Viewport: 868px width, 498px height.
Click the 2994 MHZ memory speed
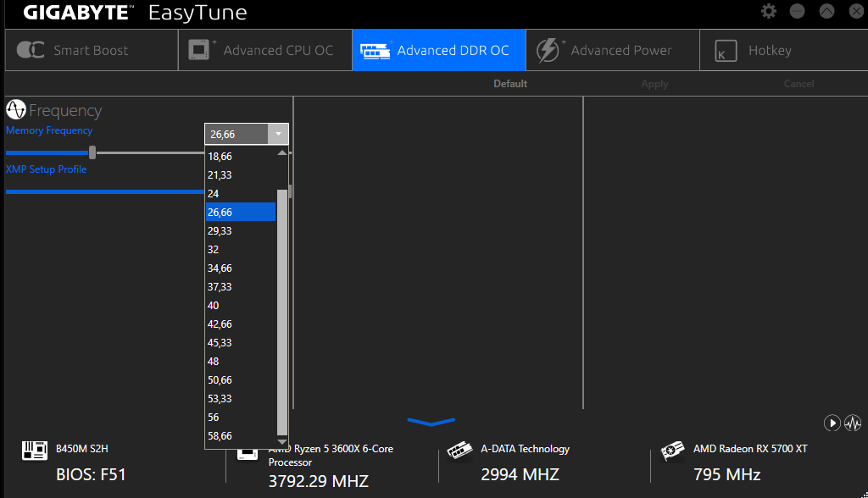[520, 475]
